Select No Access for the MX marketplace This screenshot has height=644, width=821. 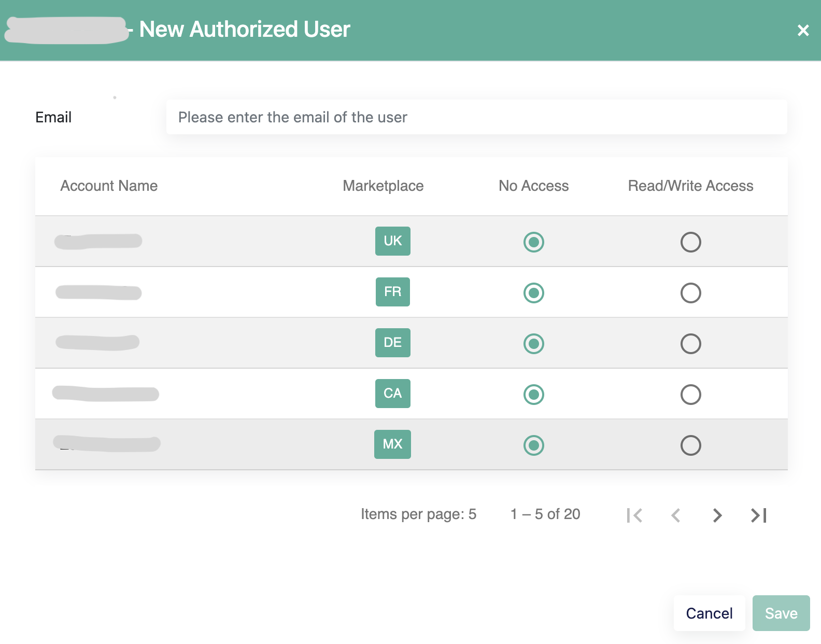[533, 445]
